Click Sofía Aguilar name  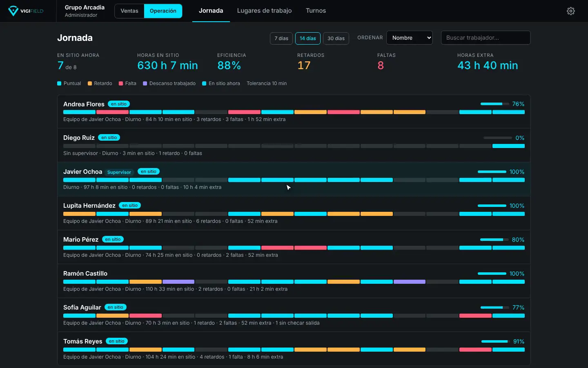[82, 307]
